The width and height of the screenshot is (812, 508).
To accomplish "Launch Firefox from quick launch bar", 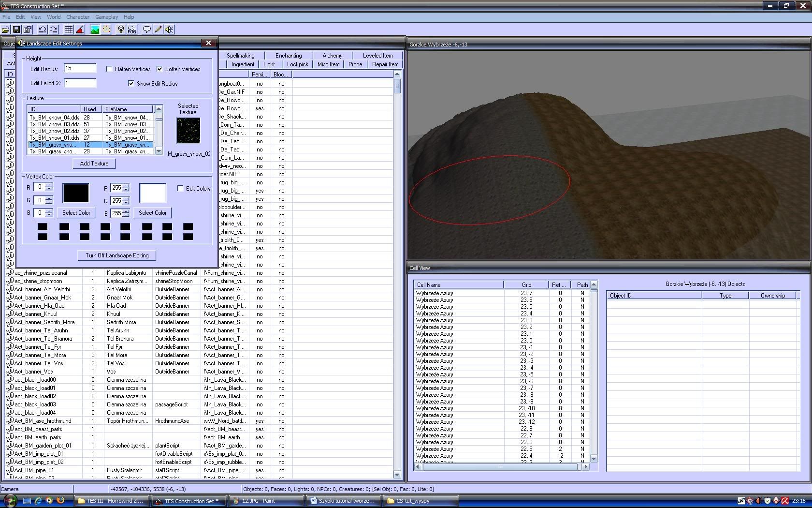I will point(60,501).
